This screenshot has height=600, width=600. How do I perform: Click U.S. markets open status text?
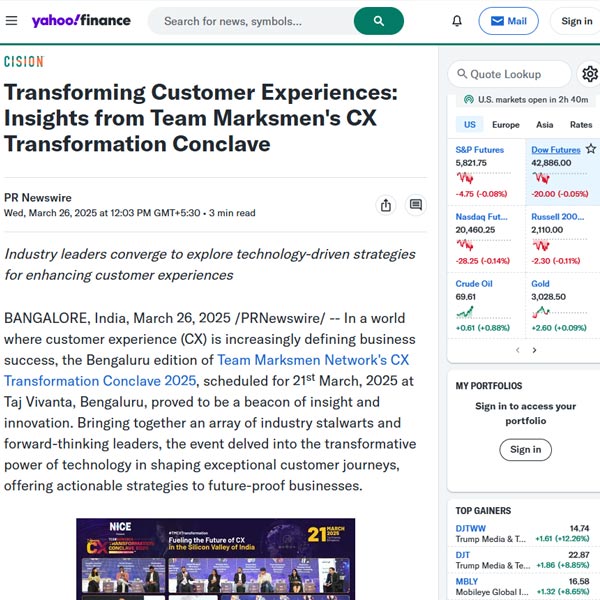[x=533, y=100]
